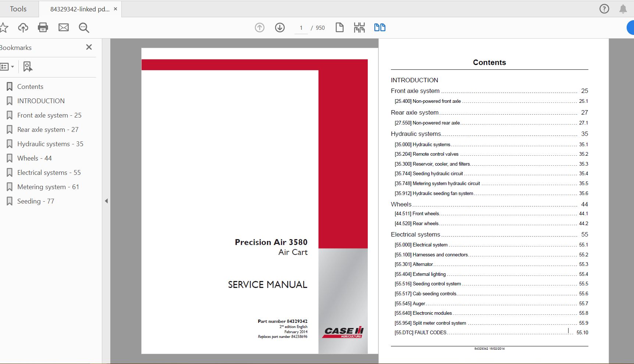Click the upload to cloud icon
The image size is (634, 364).
23,28
